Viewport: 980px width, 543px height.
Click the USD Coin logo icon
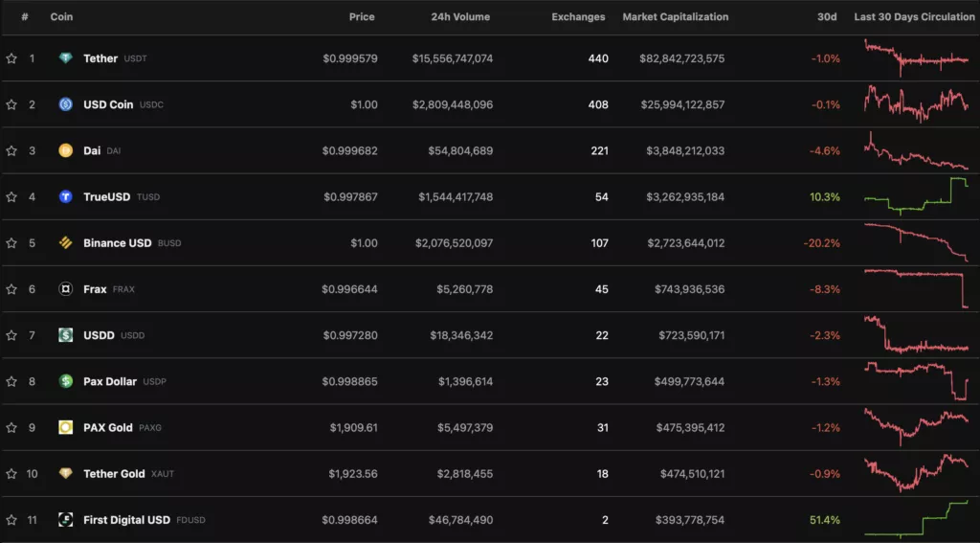tap(65, 104)
